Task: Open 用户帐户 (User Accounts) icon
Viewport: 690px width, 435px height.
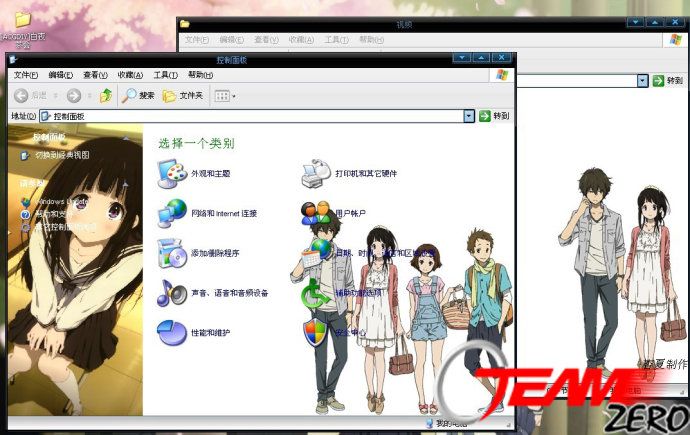Action: pyautogui.click(x=316, y=212)
